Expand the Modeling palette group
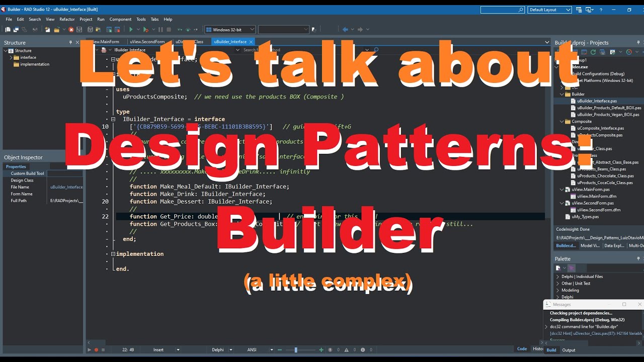 click(557, 290)
